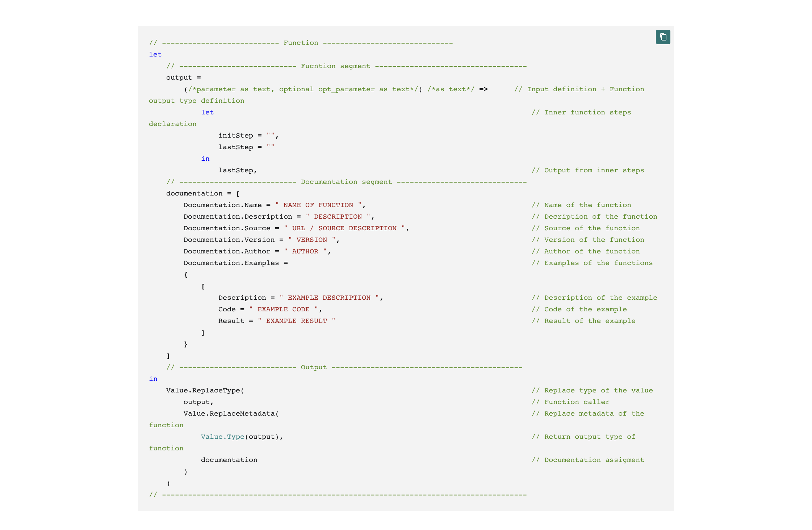
Task: Click the "documentation" argument near the bottom
Action: point(229,460)
